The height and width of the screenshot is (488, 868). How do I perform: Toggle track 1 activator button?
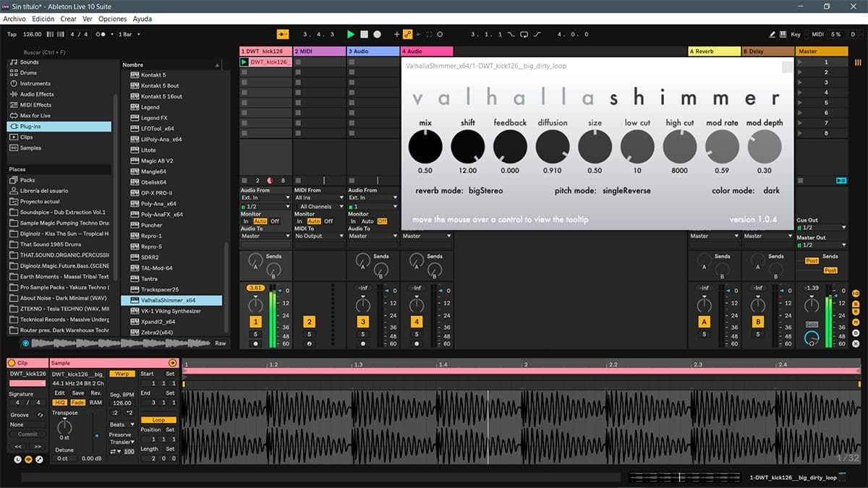click(x=255, y=322)
